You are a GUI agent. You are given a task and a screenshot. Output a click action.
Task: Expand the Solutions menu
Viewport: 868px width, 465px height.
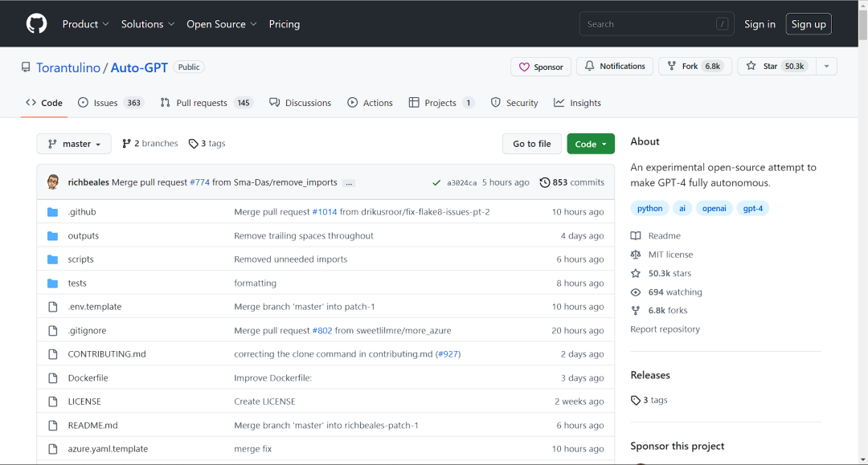coord(148,24)
